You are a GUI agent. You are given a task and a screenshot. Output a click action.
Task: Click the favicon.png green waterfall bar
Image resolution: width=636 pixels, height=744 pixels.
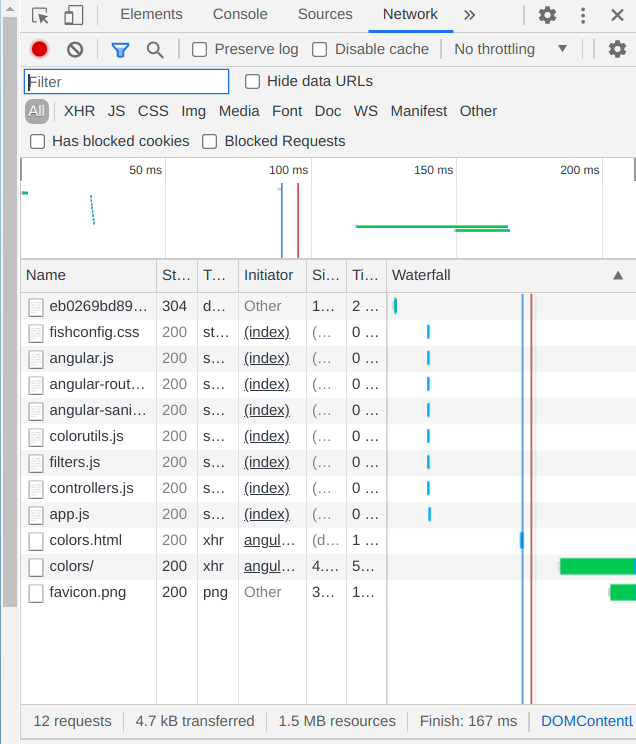(x=623, y=592)
